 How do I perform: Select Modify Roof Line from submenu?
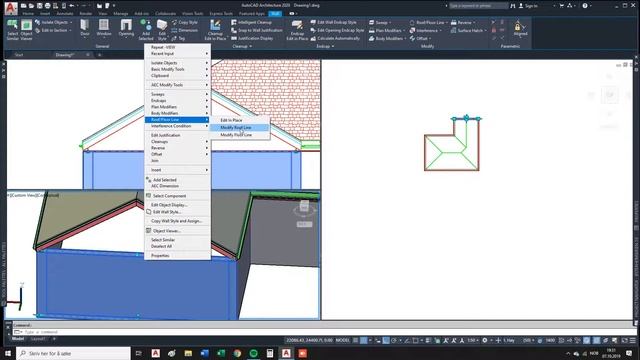coord(240,127)
